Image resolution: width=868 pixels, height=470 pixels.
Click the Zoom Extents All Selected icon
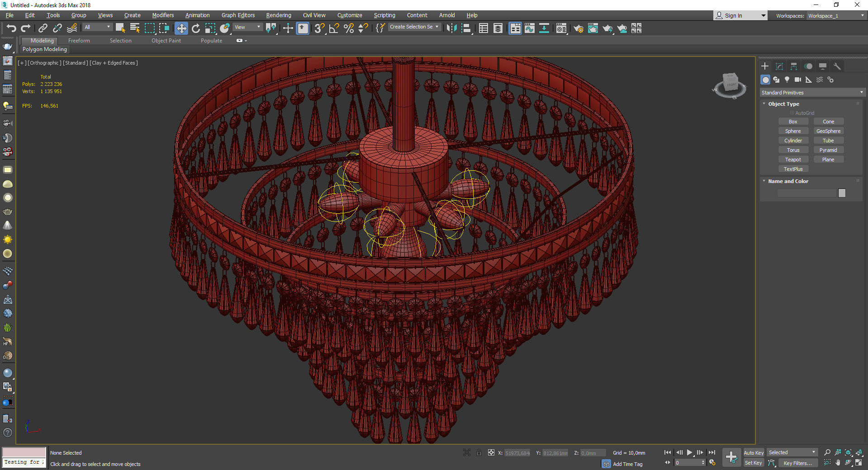(x=859, y=452)
